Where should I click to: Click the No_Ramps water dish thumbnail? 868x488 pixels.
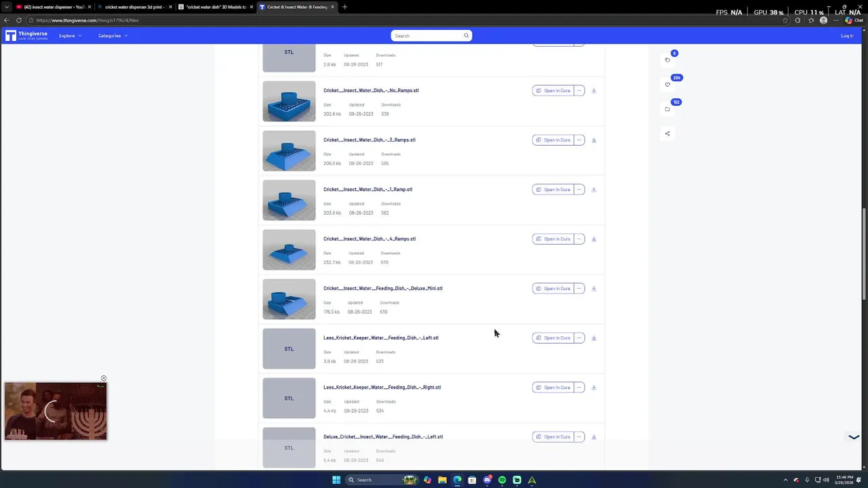coord(289,101)
